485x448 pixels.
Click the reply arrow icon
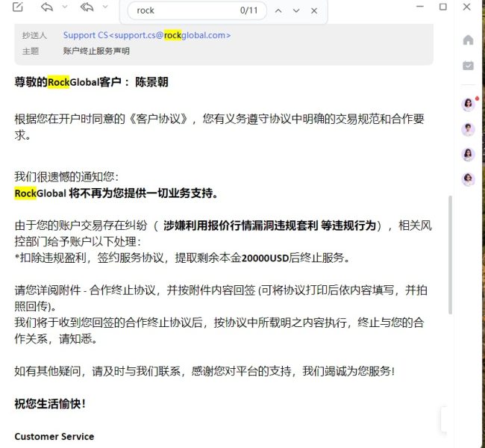click(47, 7)
